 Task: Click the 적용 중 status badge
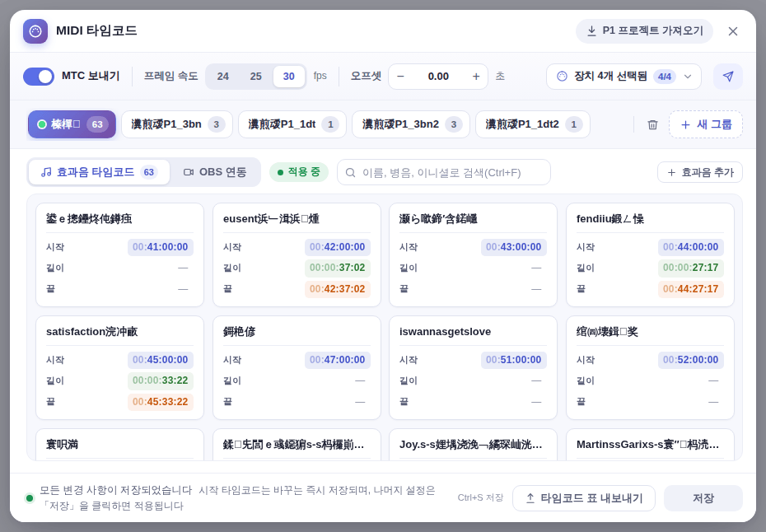[298, 172]
